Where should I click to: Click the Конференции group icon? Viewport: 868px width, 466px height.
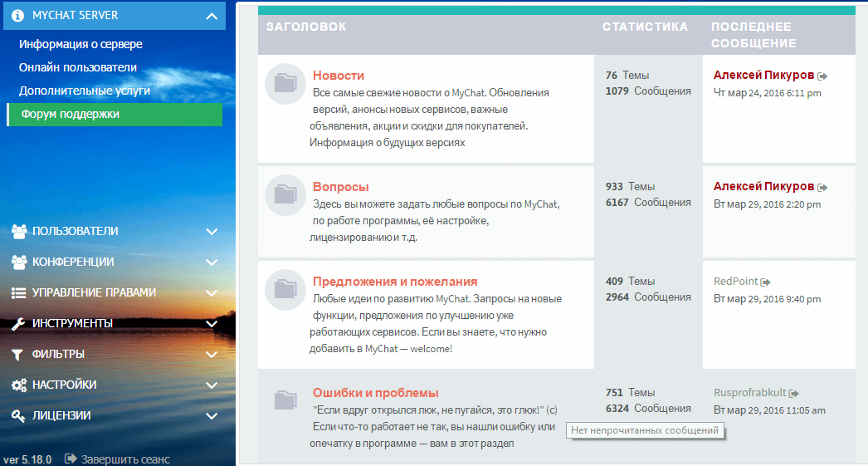(19, 262)
